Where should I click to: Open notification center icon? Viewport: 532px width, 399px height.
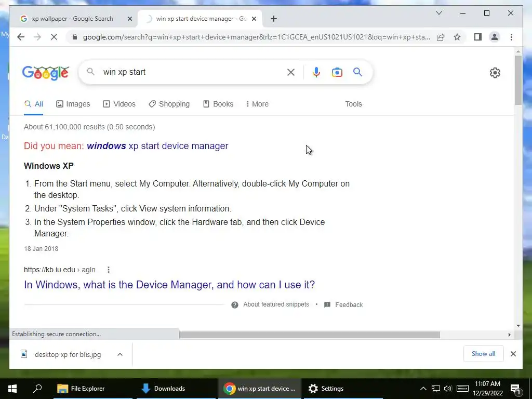[x=515, y=389]
